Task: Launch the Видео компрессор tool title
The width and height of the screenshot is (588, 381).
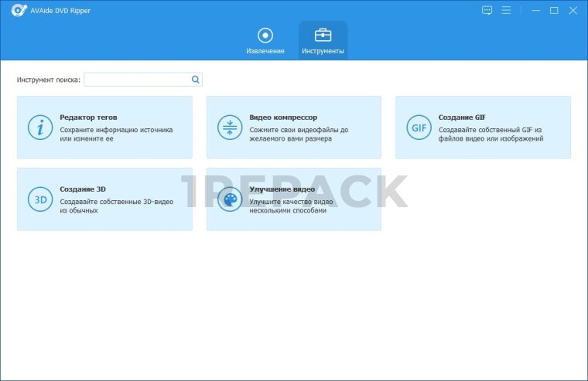Action: pyautogui.click(x=283, y=117)
